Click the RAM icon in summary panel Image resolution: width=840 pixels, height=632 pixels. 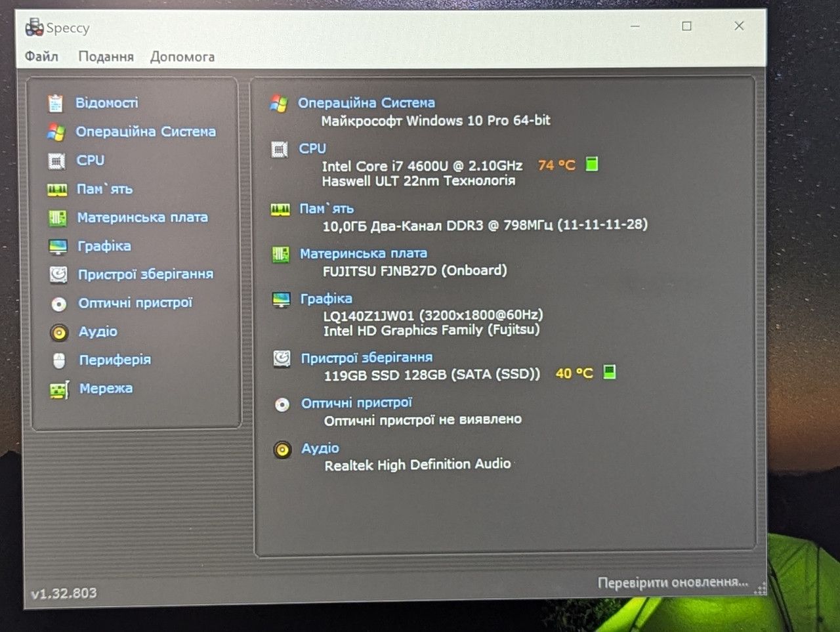pyautogui.click(x=280, y=209)
